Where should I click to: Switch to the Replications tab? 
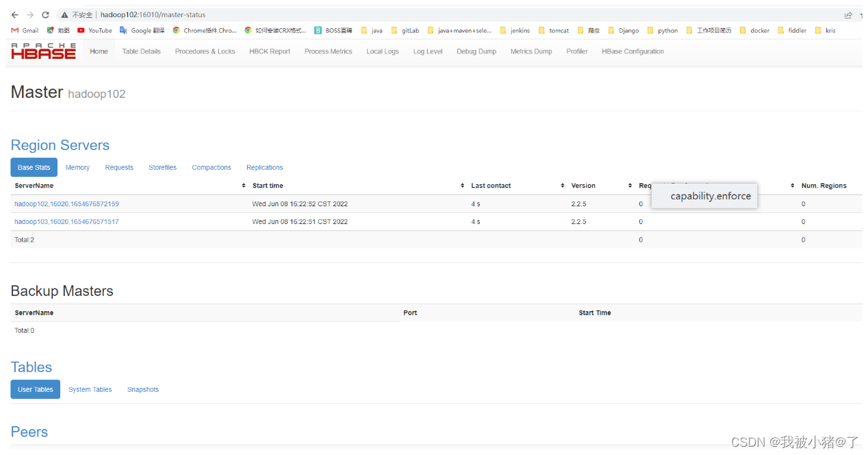click(x=264, y=167)
